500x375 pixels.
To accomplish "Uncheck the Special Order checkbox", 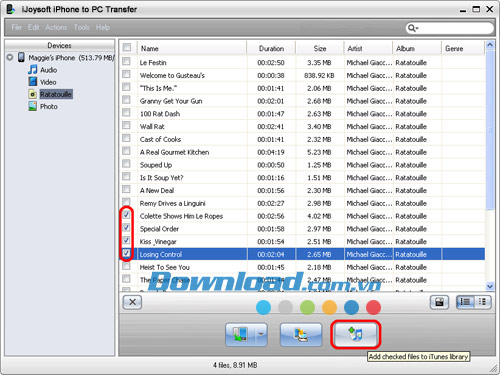I will coord(126,227).
